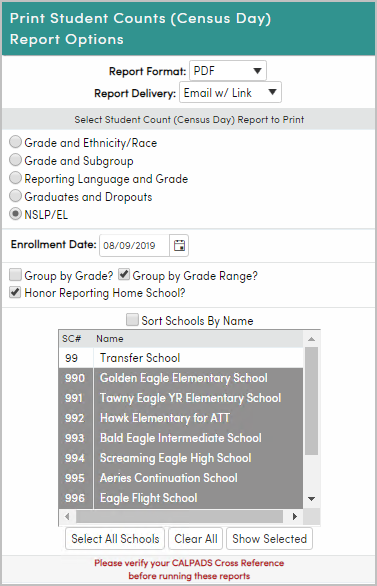Select Golden Eagle Elementary School row

click(181, 378)
